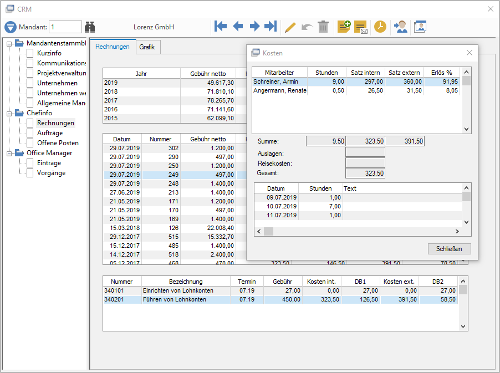Select invoice number 249 row
The height and width of the screenshot is (373, 500).
tap(175, 175)
